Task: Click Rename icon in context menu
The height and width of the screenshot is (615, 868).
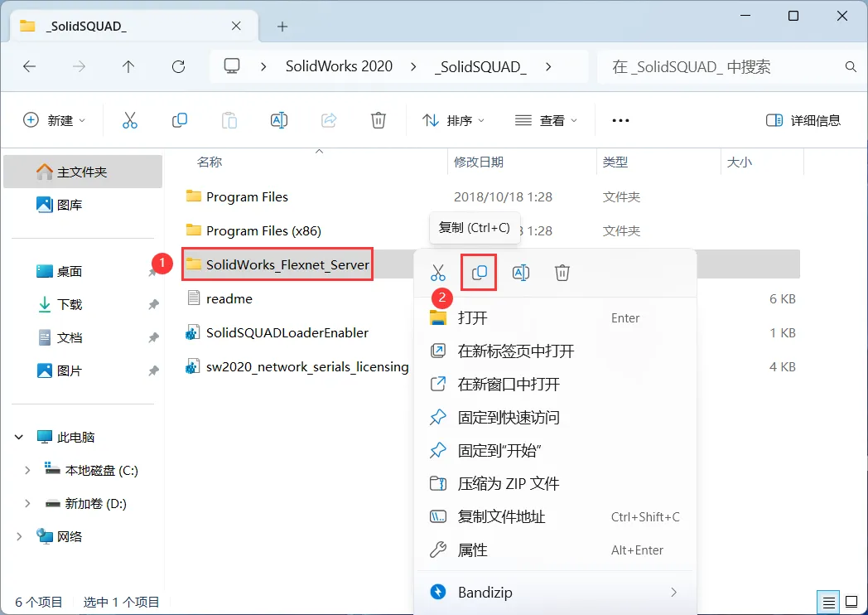Action: click(x=521, y=273)
